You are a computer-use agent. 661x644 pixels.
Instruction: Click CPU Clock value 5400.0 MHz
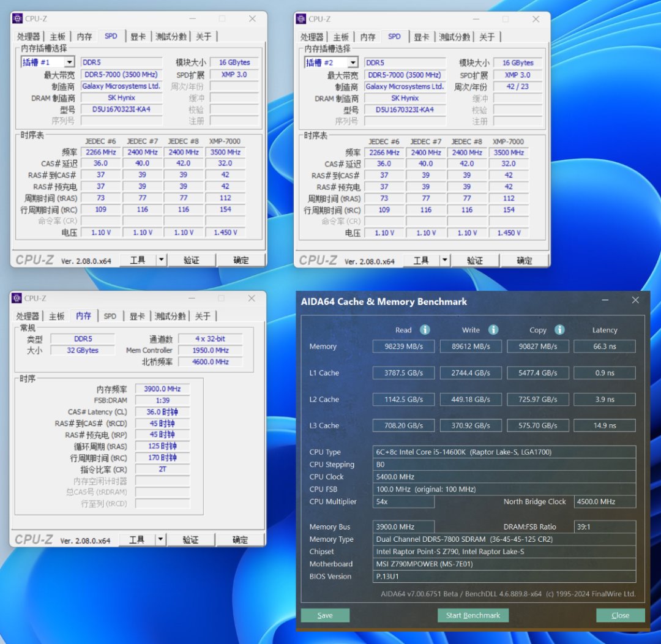504,476
